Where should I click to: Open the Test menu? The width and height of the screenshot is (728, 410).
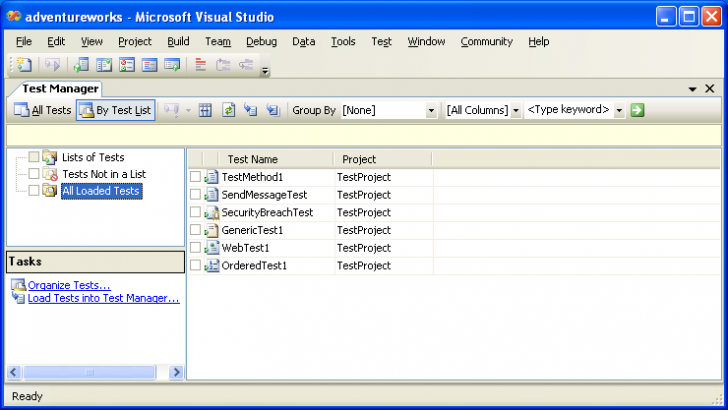tap(381, 41)
